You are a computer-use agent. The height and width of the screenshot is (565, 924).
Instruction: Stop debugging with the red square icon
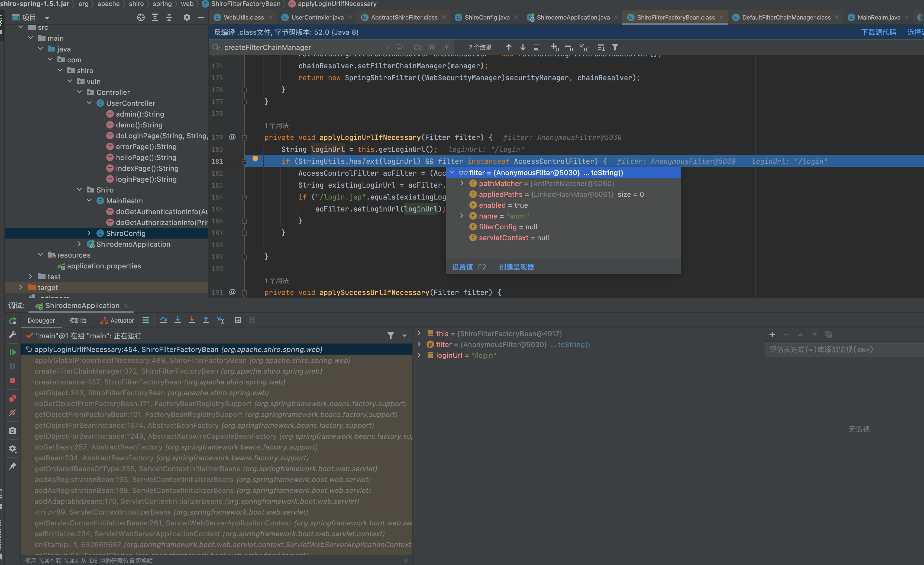click(12, 380)
